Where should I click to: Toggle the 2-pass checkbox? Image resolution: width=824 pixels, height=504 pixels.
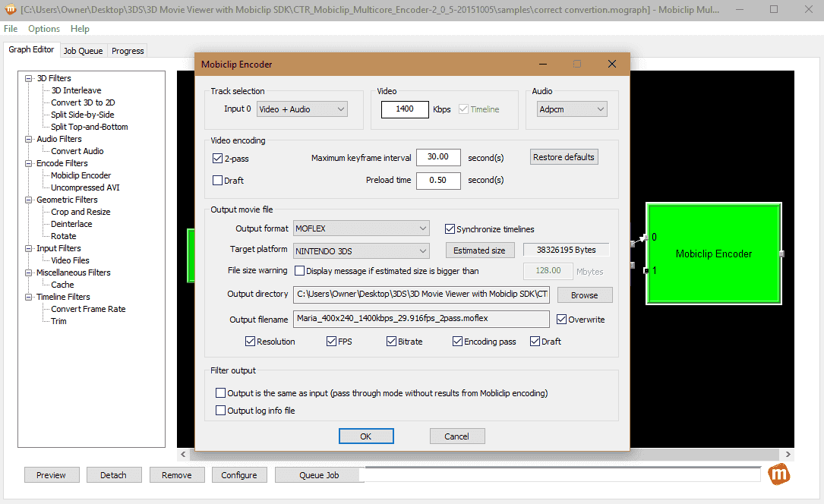217,158
